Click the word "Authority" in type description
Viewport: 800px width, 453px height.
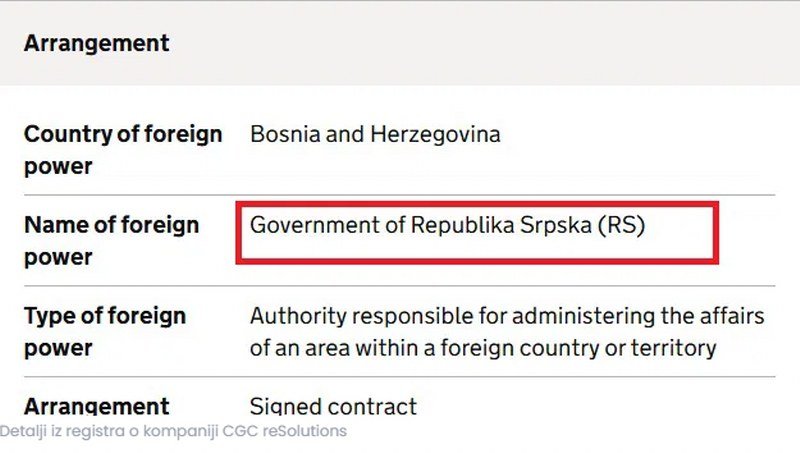tap(296, 317)
